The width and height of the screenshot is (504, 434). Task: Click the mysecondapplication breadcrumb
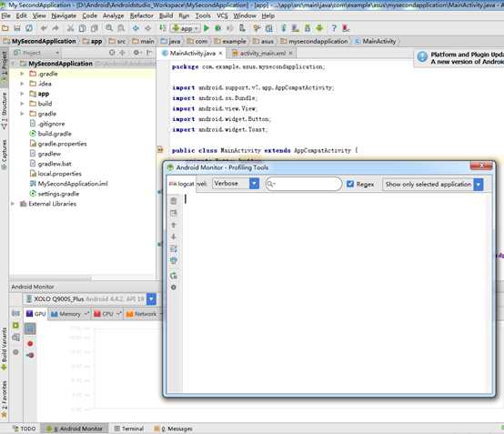314,41
